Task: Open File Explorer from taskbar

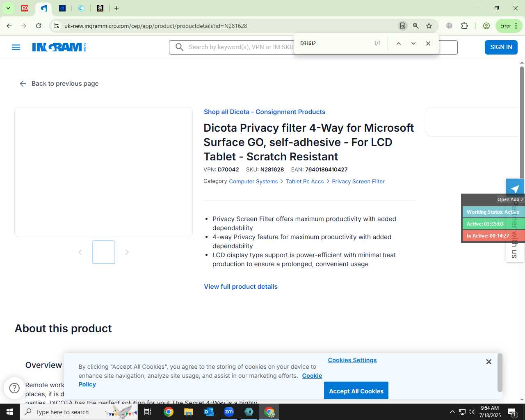Action: 188,412
